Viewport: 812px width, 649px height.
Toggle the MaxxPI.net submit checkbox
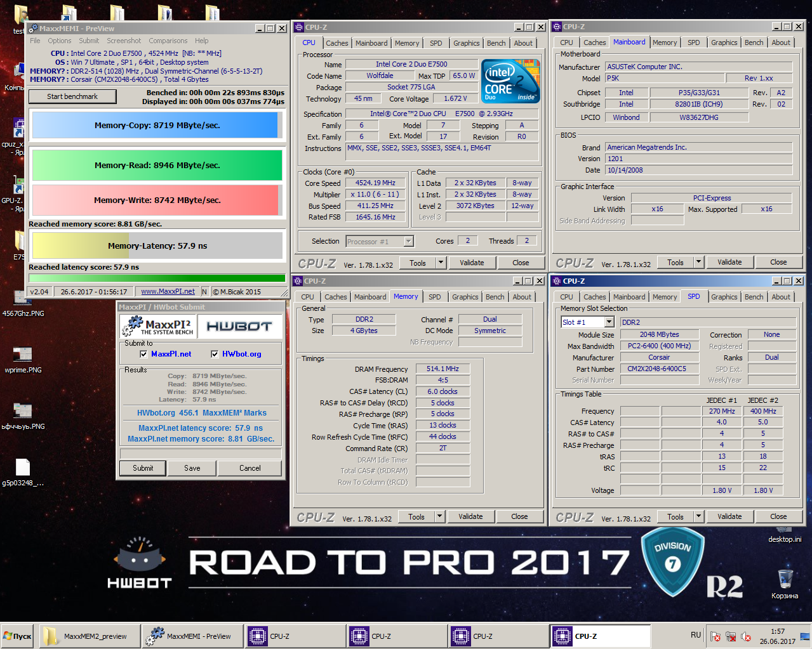(x=143, y=354)
